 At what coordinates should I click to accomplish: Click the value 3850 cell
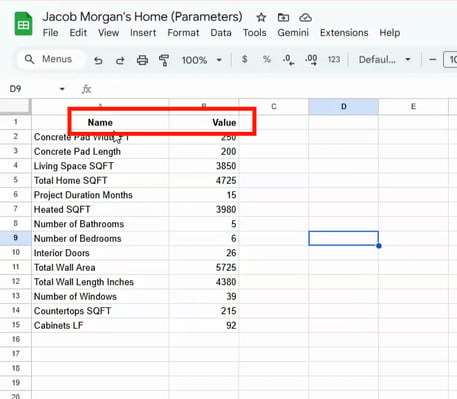(204, 166)
